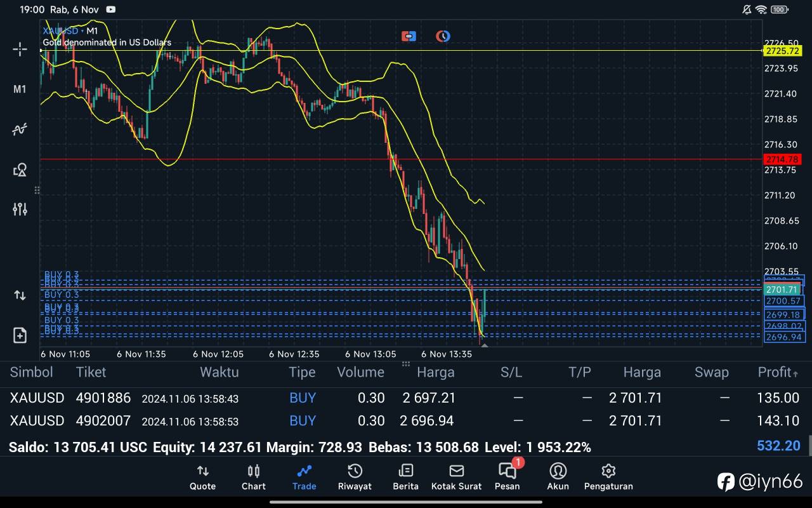Open the indicators list icon

20,130
